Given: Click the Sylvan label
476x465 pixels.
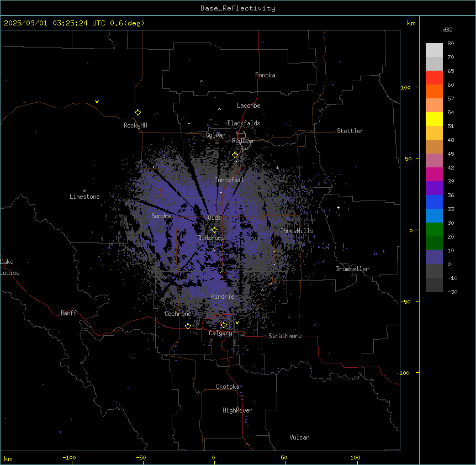Looking at the screenshot, I should [x=215, y=135].
